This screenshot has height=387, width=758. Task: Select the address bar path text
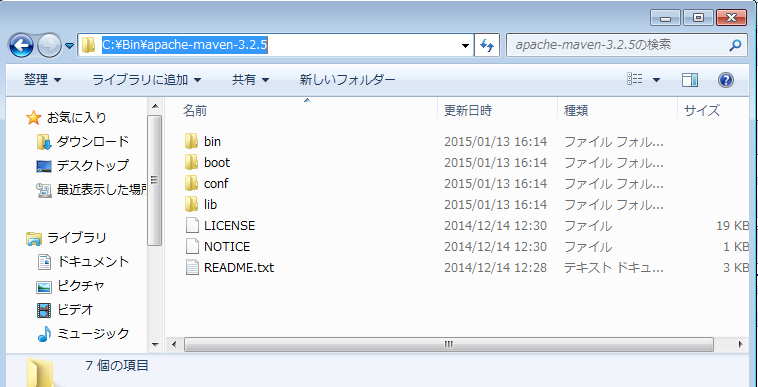tap(185, 45)
